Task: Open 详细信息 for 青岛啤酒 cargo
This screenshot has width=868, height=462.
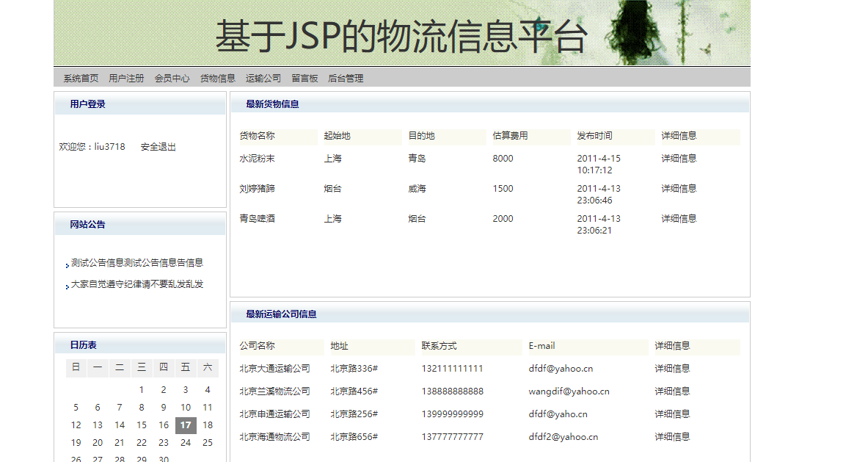Action: 678,218
